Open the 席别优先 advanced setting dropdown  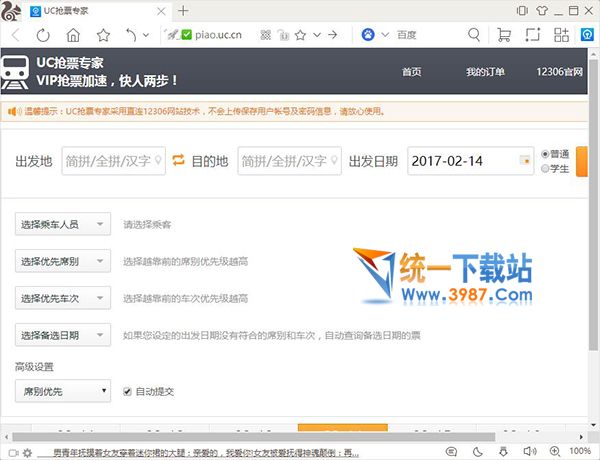62,391
